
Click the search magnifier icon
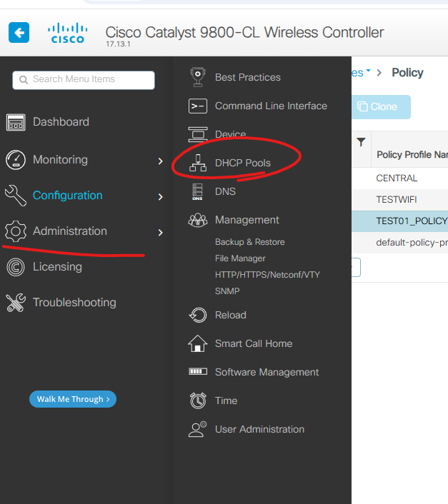(x=24, y=80)
